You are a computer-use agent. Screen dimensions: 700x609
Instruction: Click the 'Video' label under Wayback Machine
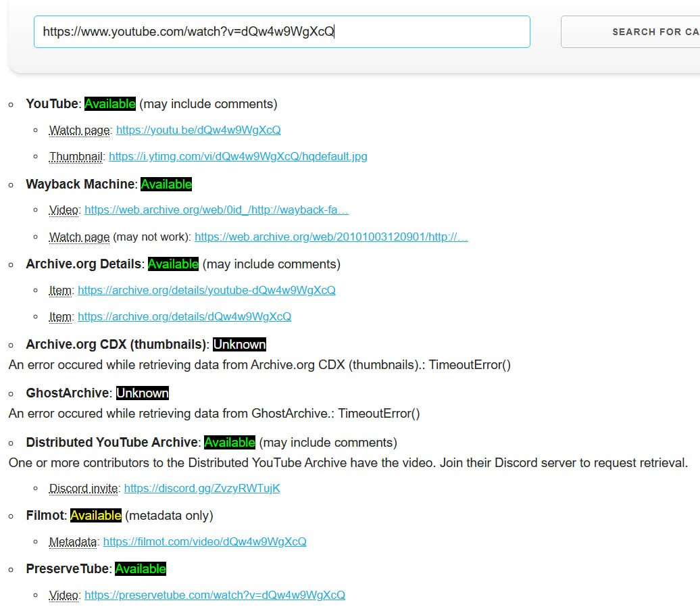(x=64, y=210)
